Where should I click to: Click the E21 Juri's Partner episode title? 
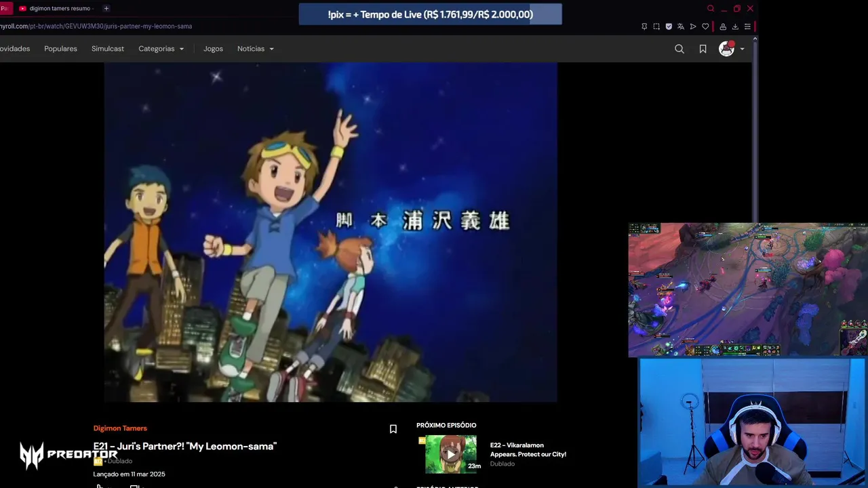185,446
